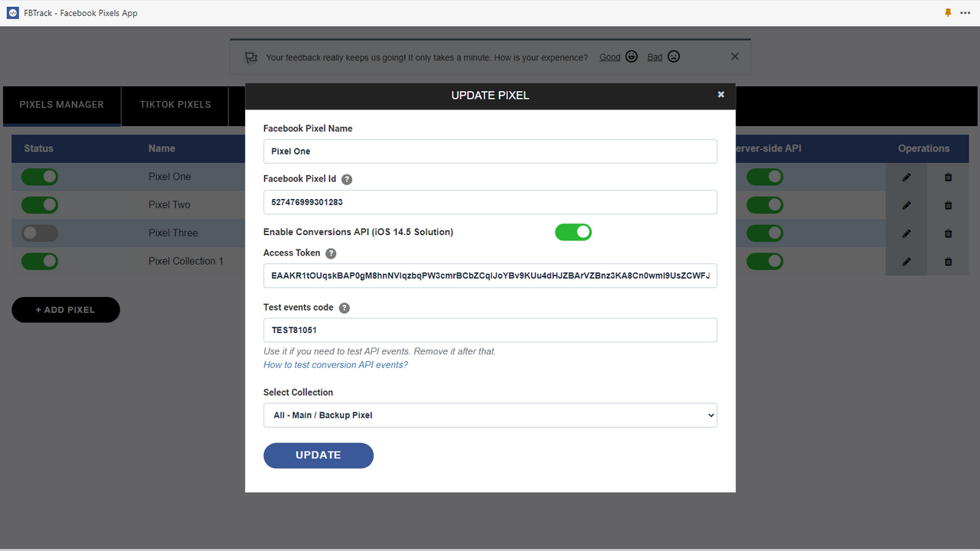
Task: Toggle status switch for Pixel One
Action: coord(40,177)
